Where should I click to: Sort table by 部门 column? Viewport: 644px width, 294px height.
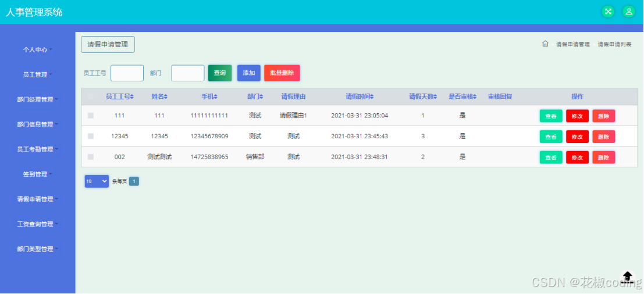tap(255, 97)
